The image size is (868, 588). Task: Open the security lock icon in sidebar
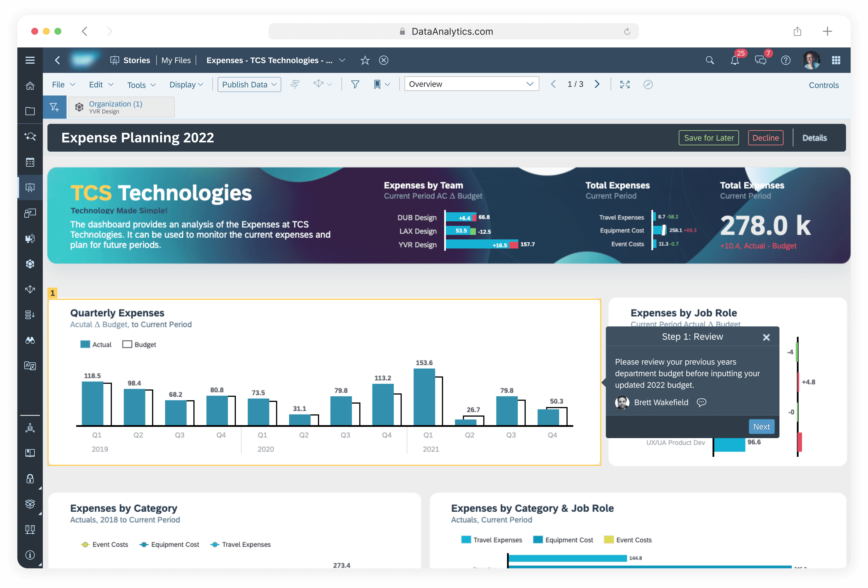point(30,478)
